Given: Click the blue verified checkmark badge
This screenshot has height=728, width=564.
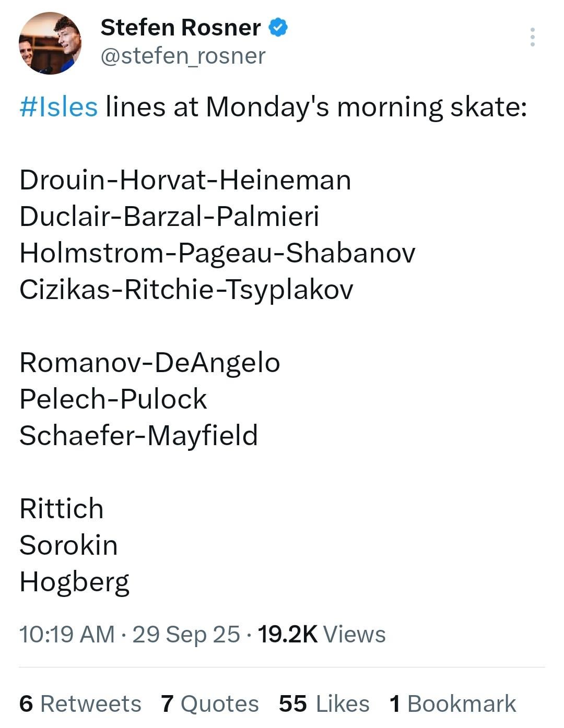Looking at the screenshot, I should (x=278, y=28).
